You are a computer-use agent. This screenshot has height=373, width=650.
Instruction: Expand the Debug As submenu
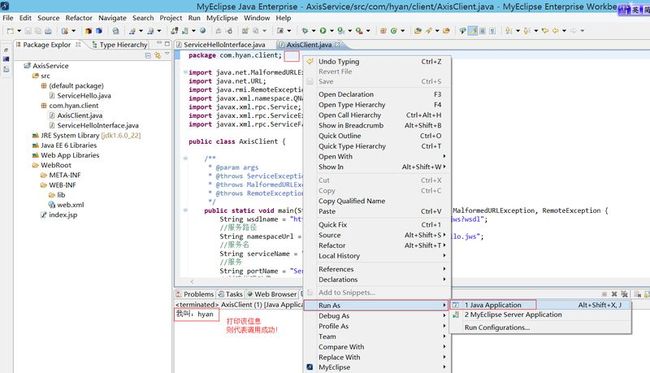[x=377, y=316]
